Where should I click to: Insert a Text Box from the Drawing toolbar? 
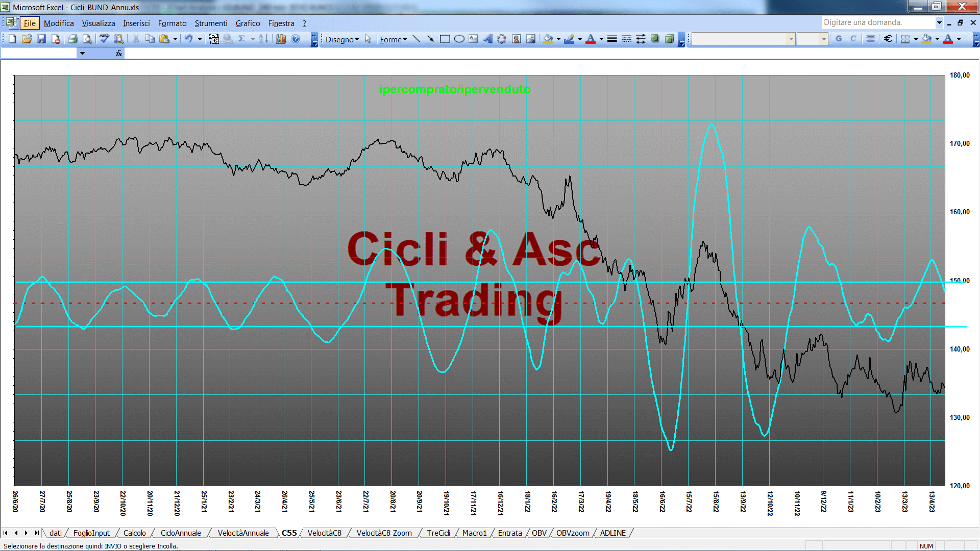tap(474, 39)
